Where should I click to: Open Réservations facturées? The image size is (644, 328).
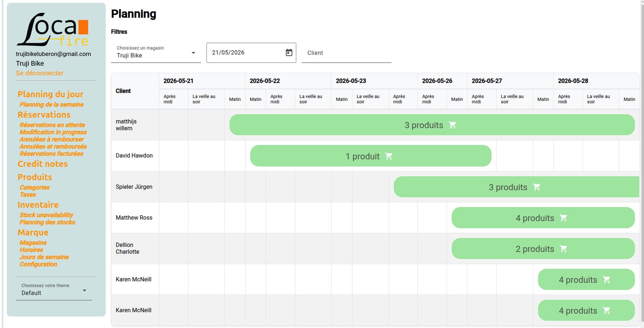[x=52, y=153]
